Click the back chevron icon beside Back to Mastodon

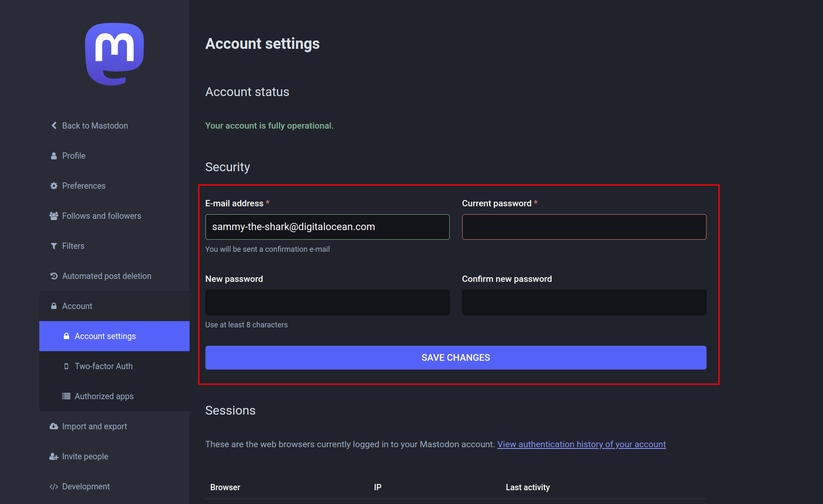[54, 126]
